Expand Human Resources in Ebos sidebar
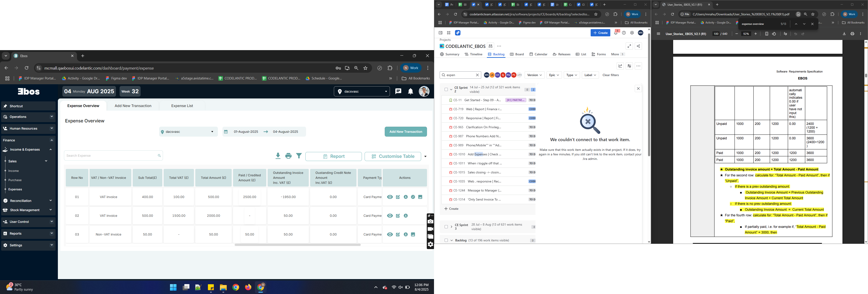The height and width of the screenshot is (294, 868). click(28, 128)
